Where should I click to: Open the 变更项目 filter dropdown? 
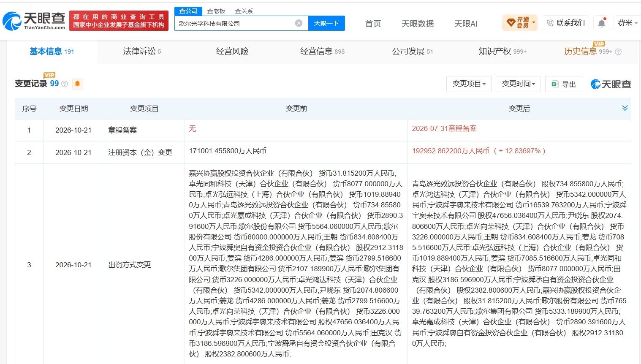pos(469,84)
